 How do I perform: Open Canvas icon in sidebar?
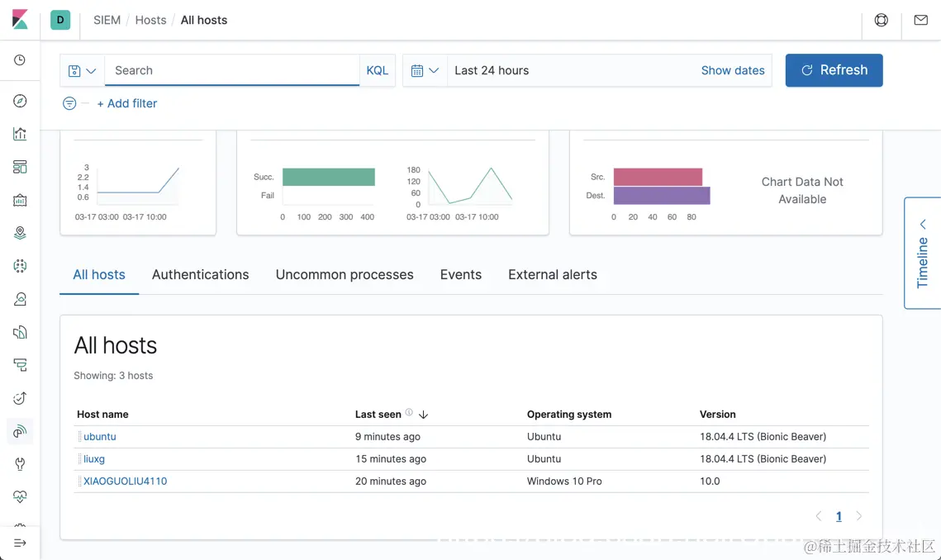click(x=20, y=200)
